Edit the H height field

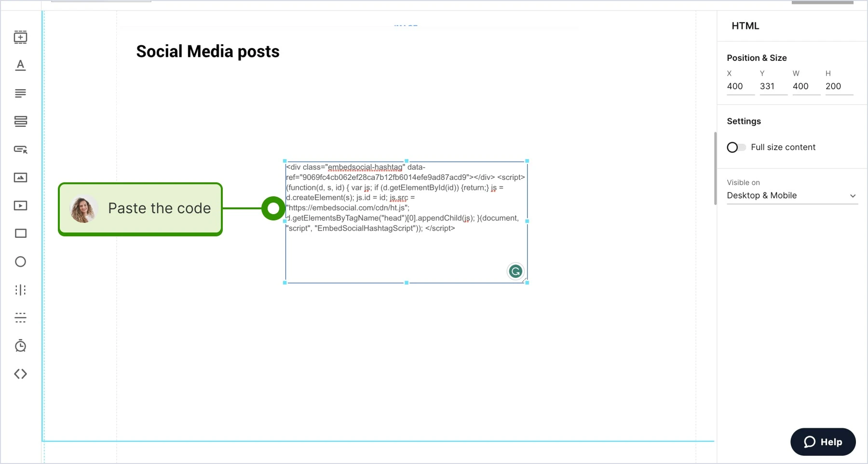coord(839,86)
